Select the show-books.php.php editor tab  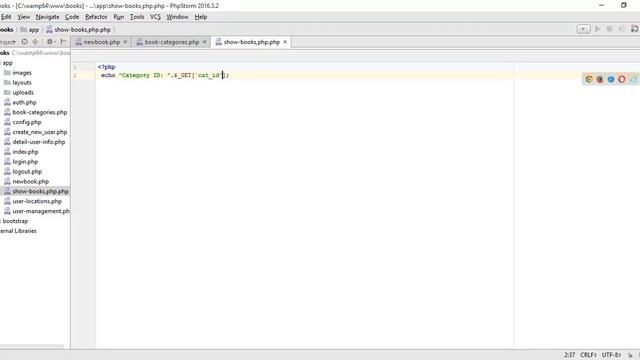point(251,42)
